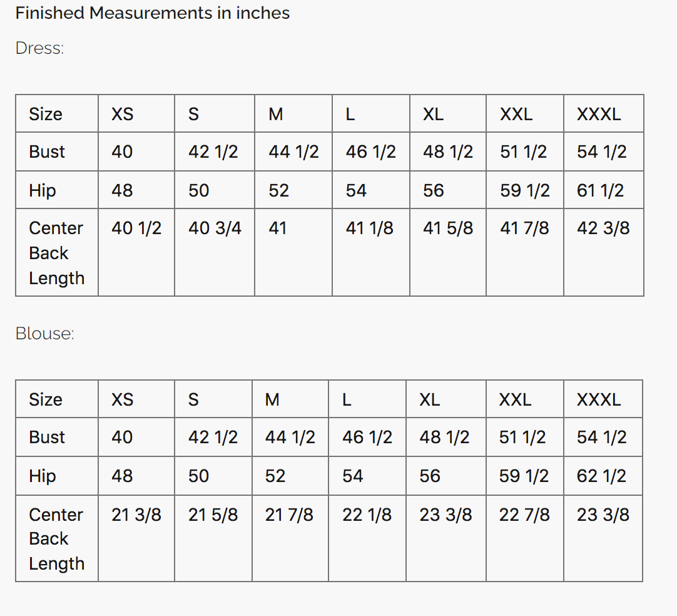This screenshot has width=677, height=616.
Task: Click the 22 1/8 cell under Blouse L
Action: (x=367, y=515)
